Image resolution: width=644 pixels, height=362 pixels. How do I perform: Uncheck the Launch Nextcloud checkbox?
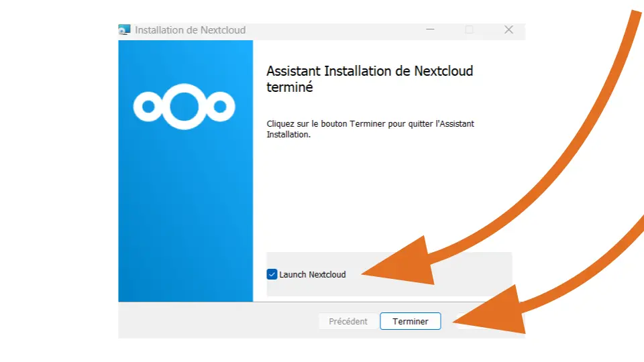272,274
